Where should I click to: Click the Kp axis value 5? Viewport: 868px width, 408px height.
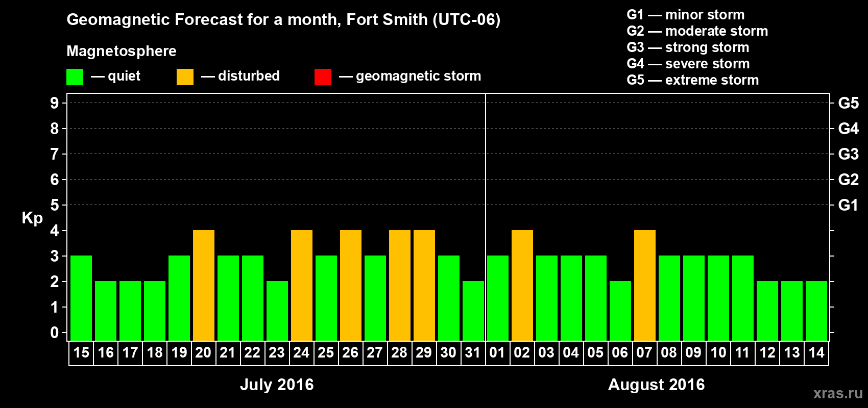tap(55, 205)
